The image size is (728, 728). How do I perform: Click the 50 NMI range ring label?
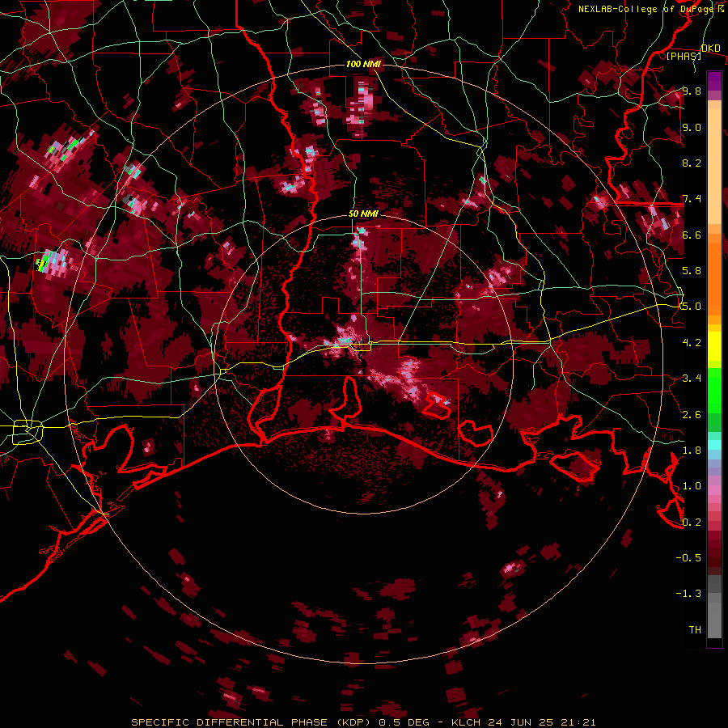(363, 214)
